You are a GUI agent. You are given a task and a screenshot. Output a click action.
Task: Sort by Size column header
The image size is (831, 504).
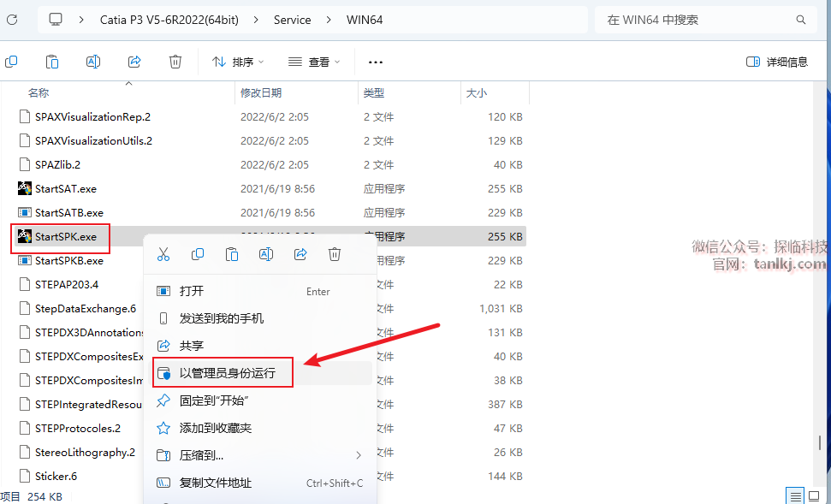click(x=476, y=92)
